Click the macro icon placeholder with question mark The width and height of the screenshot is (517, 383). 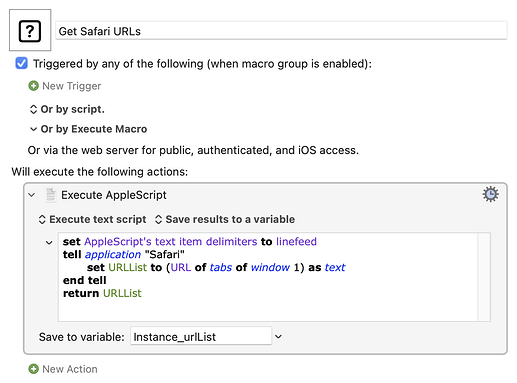click(x=30, y=30)
